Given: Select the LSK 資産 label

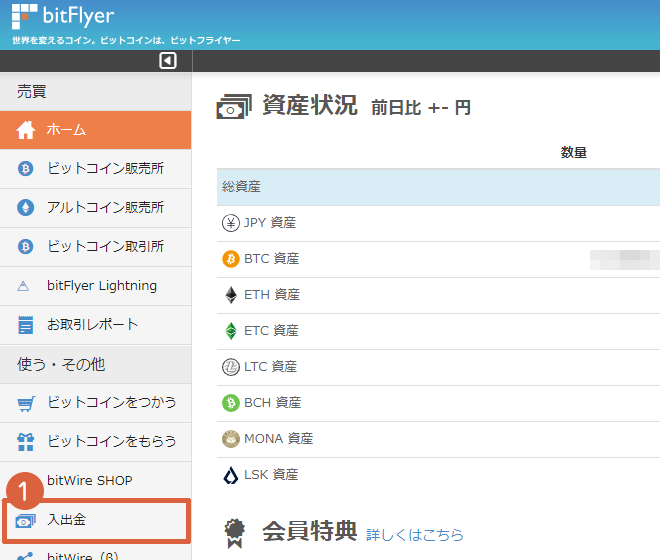Looking at the screenshot, I should click(x=271, y=475).
